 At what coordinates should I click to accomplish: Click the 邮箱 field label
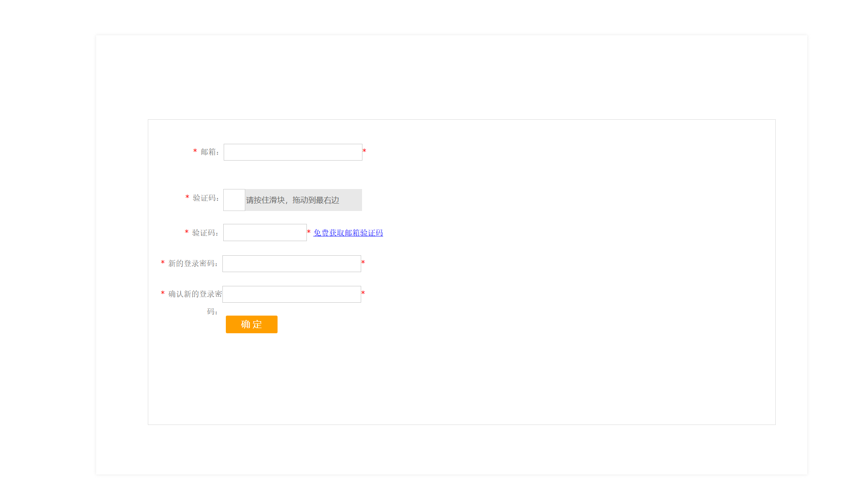click(x=209, y=152)
